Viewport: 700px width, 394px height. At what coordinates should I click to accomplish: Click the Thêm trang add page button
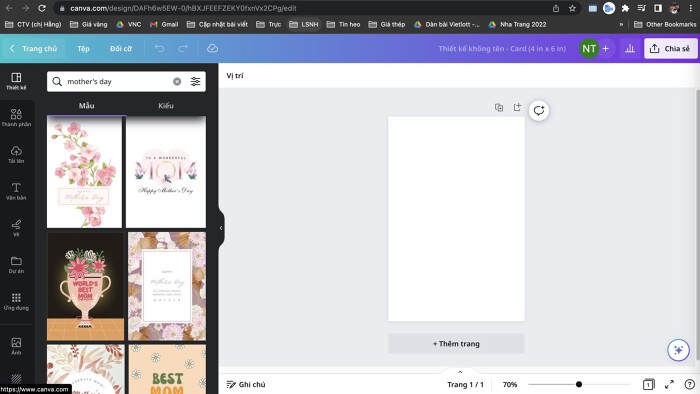tap(456, 344)
